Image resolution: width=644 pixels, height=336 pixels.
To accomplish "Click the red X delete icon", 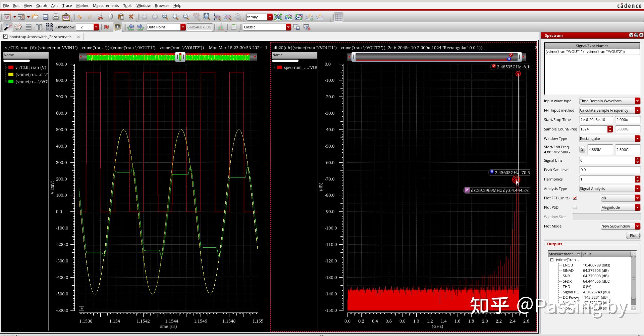I will (131, 17).
